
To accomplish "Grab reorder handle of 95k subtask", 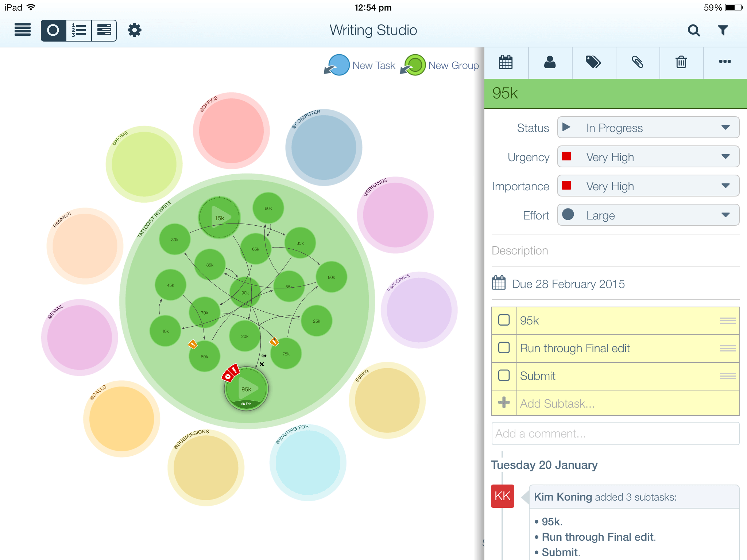I will click(x=728, y=320).
